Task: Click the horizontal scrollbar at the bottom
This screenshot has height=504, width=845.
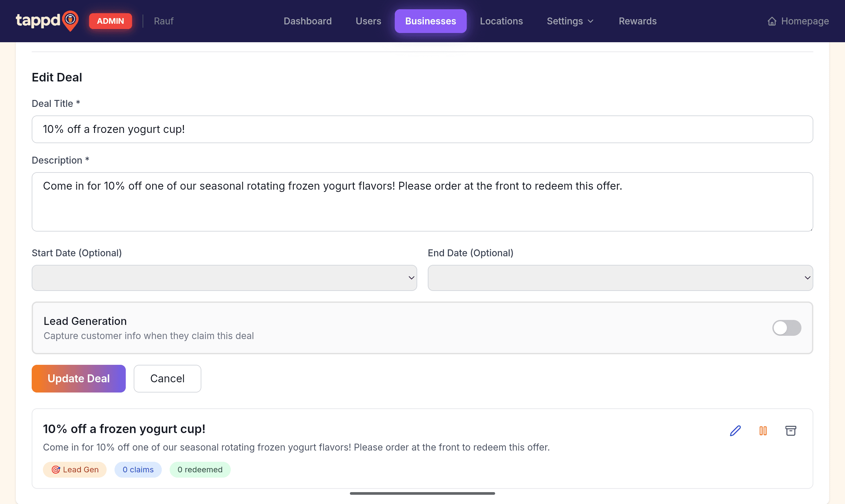Action: (x=422, y=493)
